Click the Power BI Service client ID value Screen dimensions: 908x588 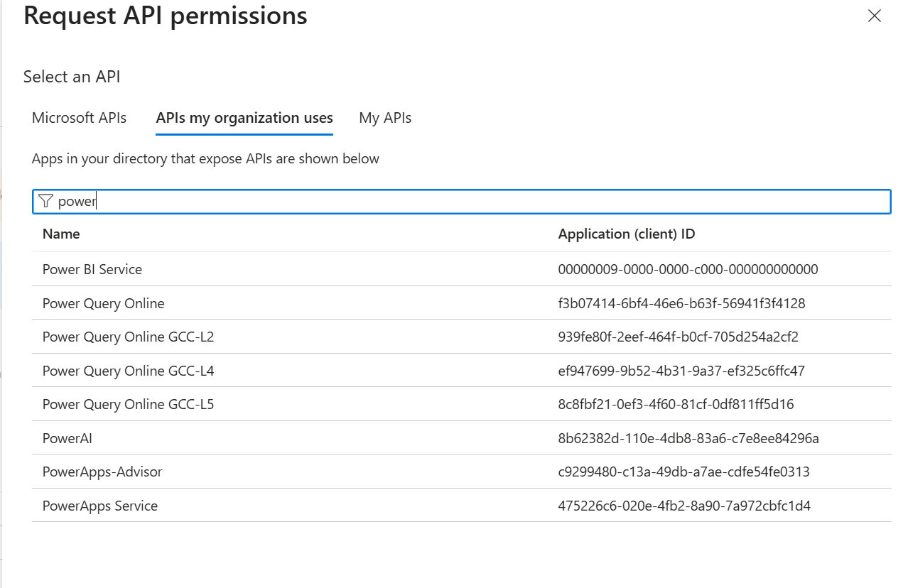(x=686, y=269)
